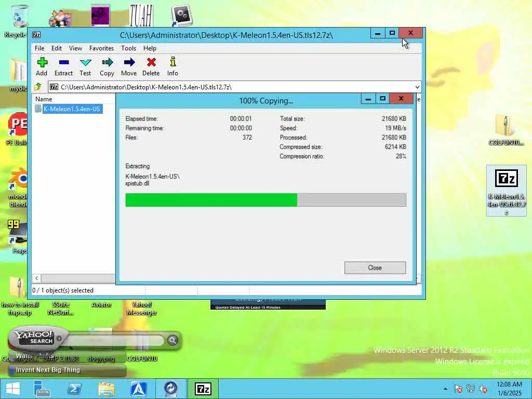The height and width of the screenshot is (399, 532).
Task: Select the K-Meleon 7z archive desktop icon
Action: point(506,191)
